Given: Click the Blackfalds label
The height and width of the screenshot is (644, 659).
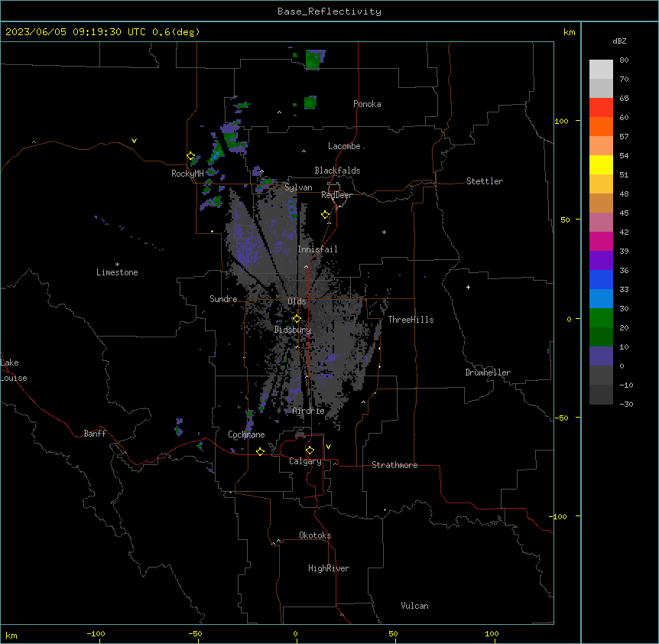Looking at the screenshot, I should [337, 171].
